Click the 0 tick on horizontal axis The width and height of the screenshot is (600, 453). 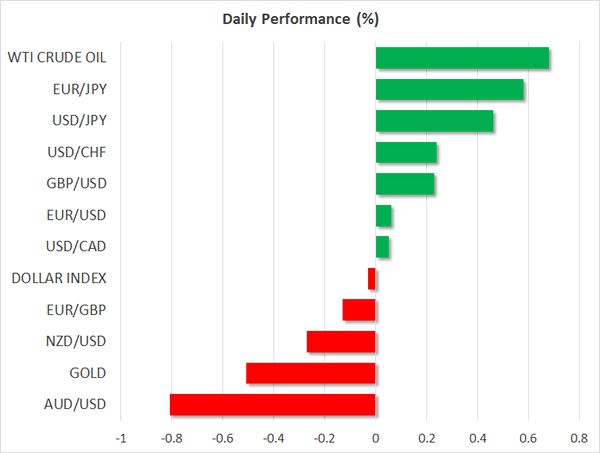point(375,438)
